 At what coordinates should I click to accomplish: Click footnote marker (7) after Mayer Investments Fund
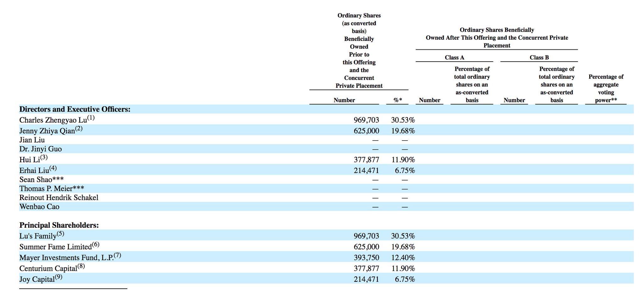click(117, 255)
